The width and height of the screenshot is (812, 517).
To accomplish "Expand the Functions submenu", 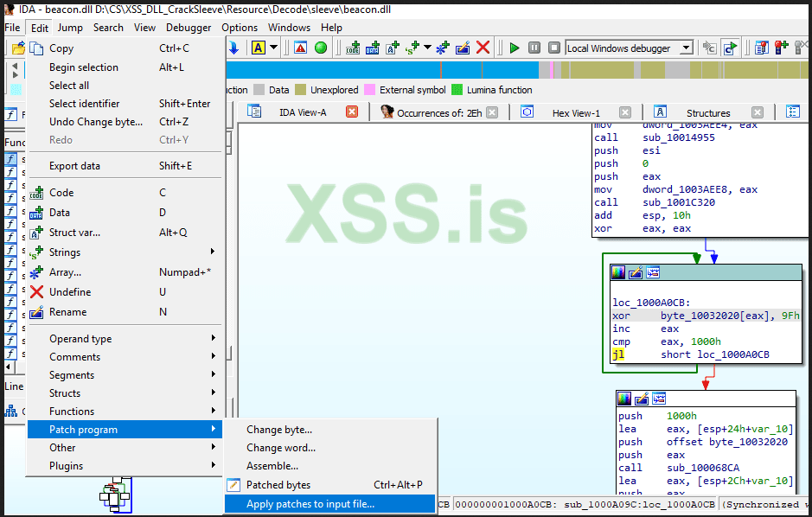I will [x=213, y=411].
